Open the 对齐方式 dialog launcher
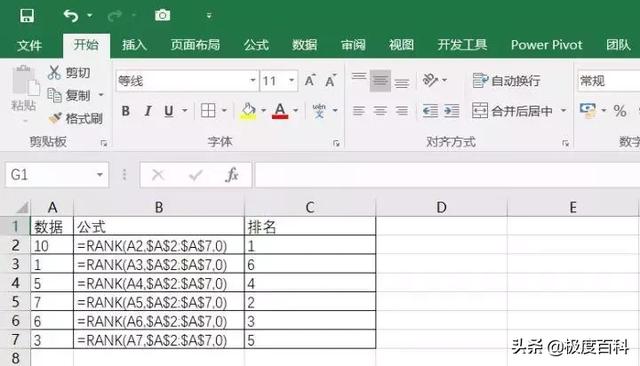640x366 pixels. click(566, 143)
